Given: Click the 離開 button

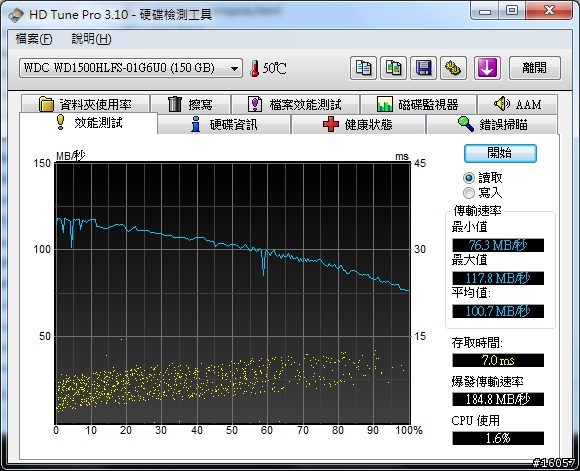Looking at the screenshot, I should click(x=535, y=68).
